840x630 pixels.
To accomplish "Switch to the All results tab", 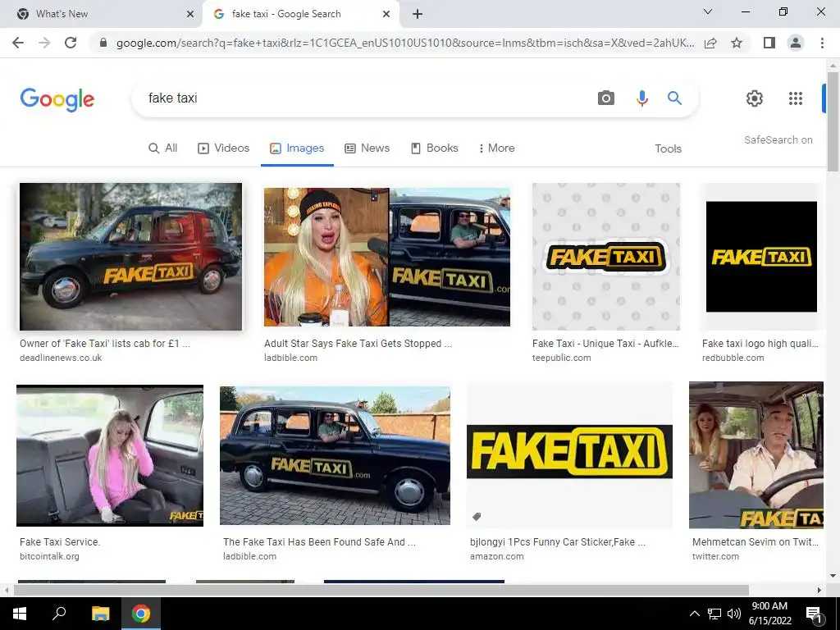I will point(162,148).
